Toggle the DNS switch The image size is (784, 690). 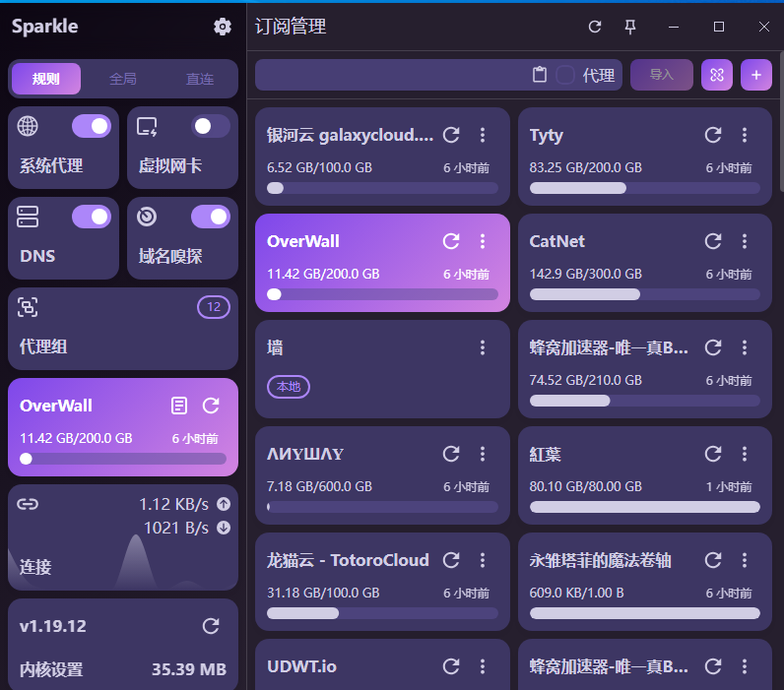point(92,217)
